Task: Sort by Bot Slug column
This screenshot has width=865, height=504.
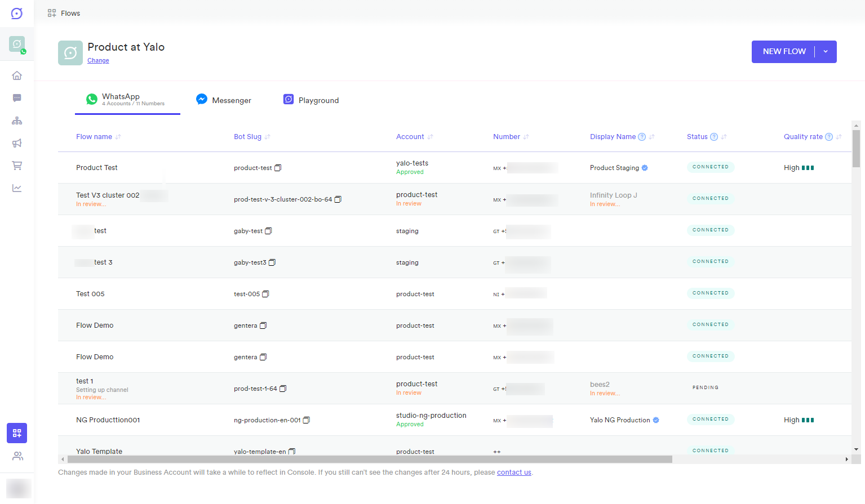Action: 268,137
